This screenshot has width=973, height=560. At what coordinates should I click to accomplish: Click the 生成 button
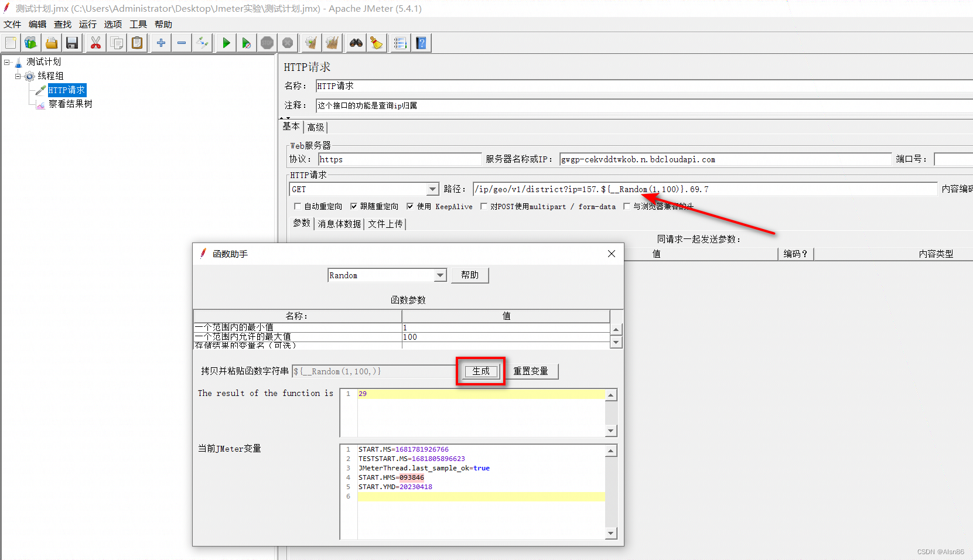click(x=481, y=371)
